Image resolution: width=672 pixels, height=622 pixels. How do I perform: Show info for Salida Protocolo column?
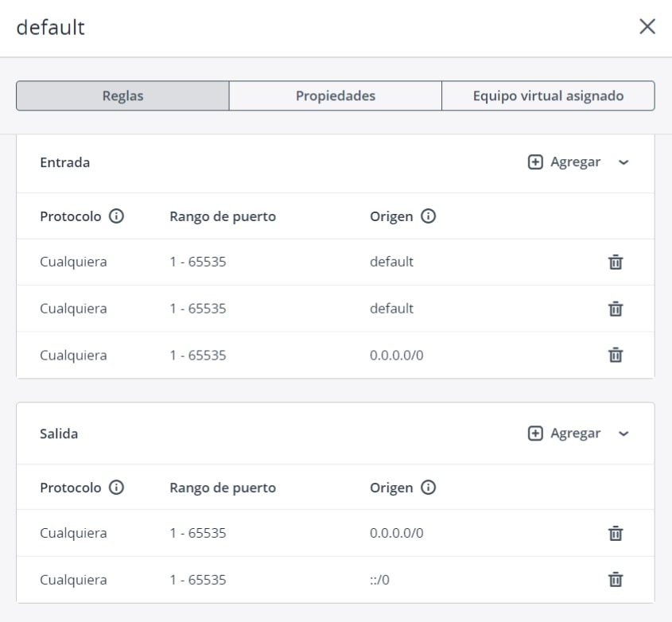point(116,488)
